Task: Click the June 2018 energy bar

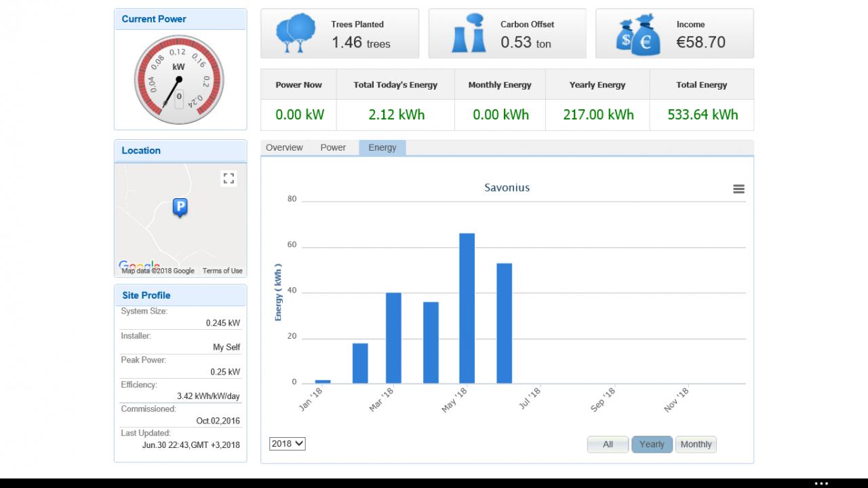Action: click(504, 323)
